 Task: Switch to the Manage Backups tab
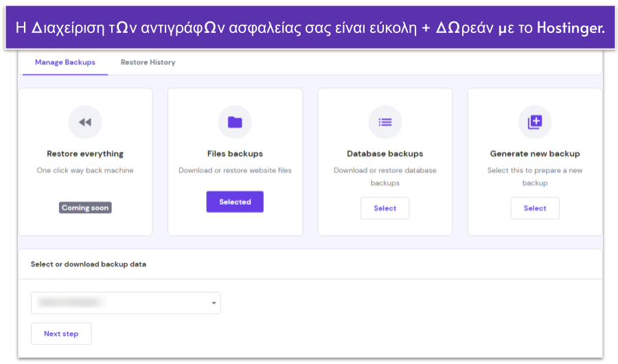[65, 62]
